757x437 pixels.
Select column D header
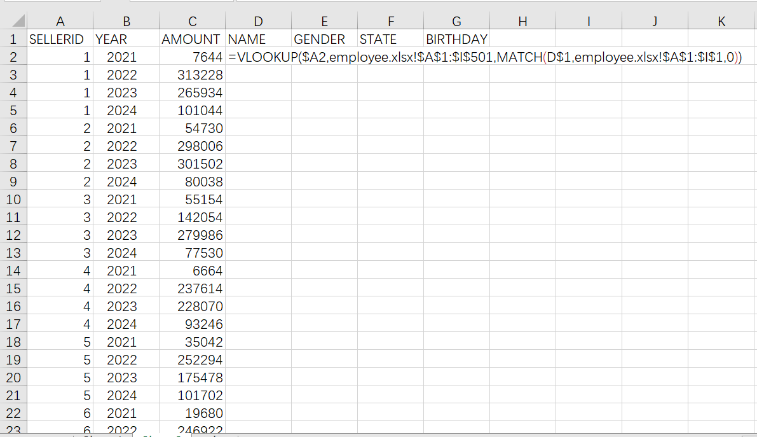258,21
